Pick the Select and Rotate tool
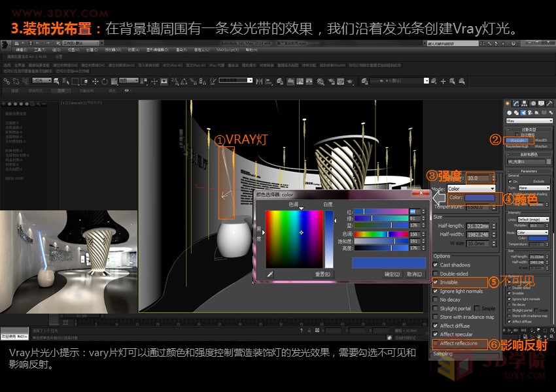 click(105, 82)
